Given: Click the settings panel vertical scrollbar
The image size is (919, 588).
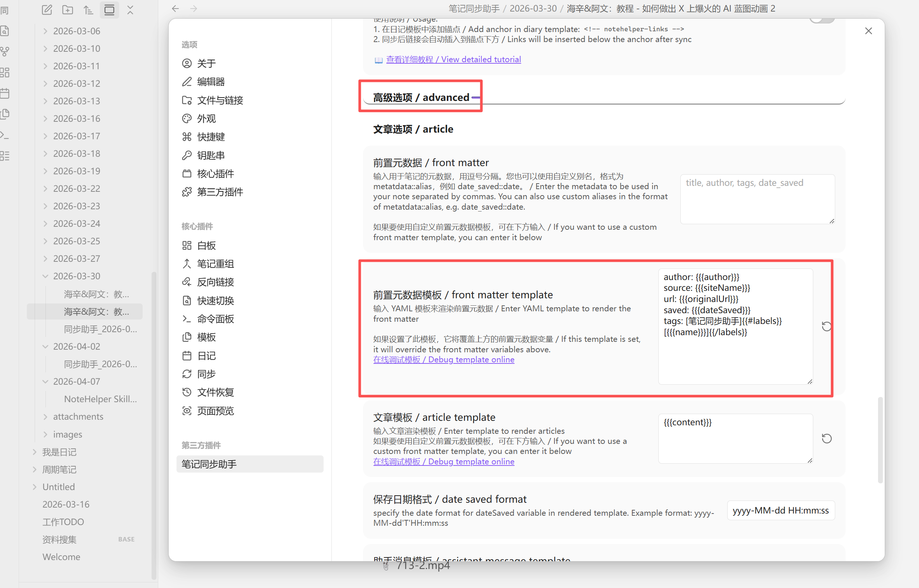Looking at the screenshot, I should pos(880,440).
